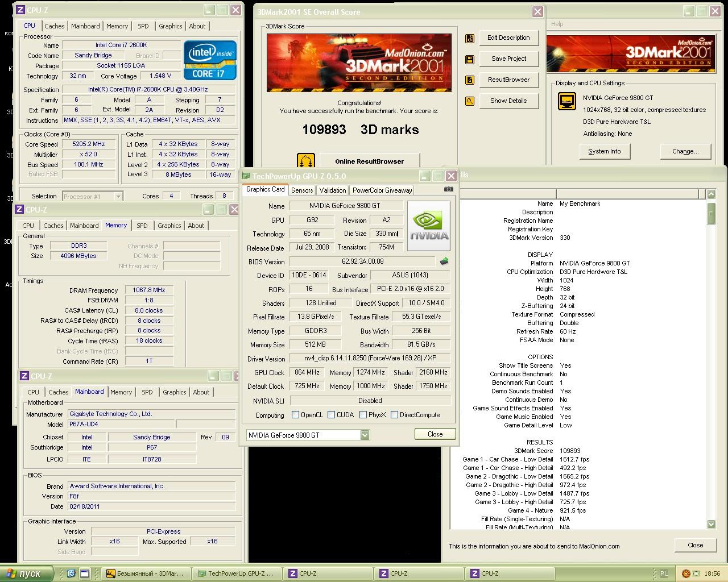Open Help menu in 3DMark main window

[557, 24]
